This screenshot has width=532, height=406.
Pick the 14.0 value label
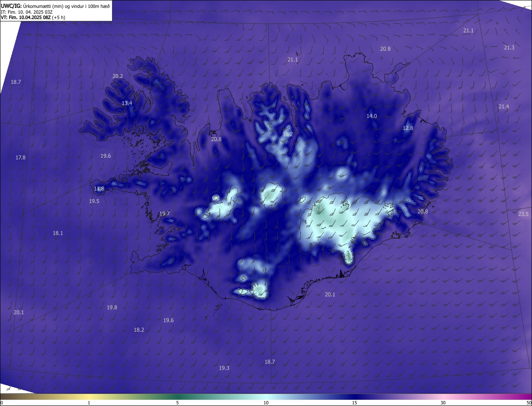pyautogui.click(x=372, y=116)
